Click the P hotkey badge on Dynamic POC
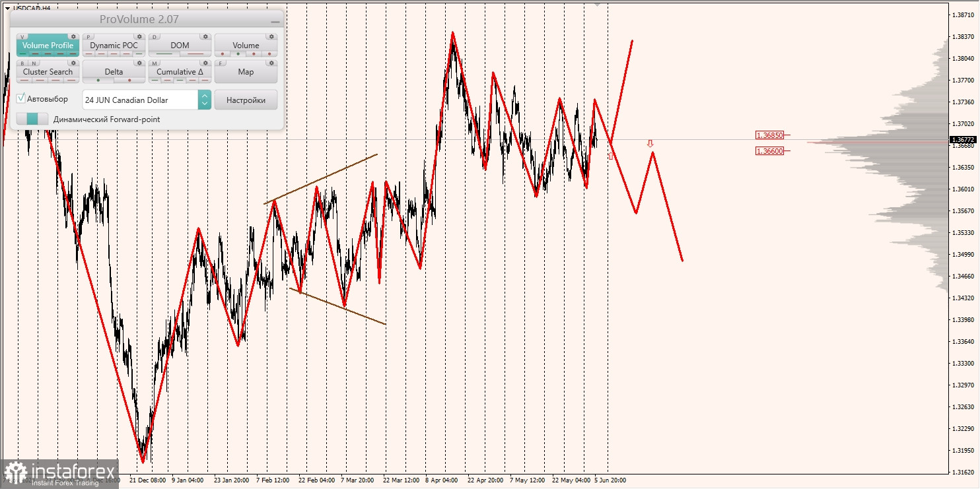This screenshot has height=489, width=980. pyautogui.click(x=88, y=37)
